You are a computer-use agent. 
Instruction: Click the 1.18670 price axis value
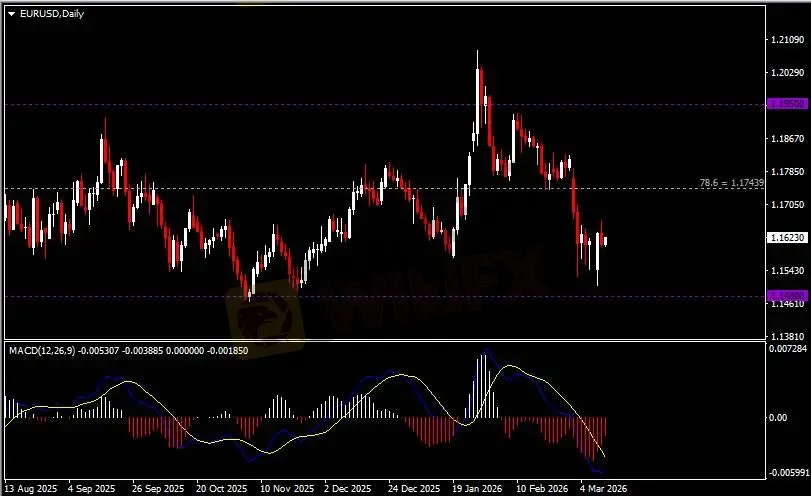pyautogui.click(x=787, y=139)
